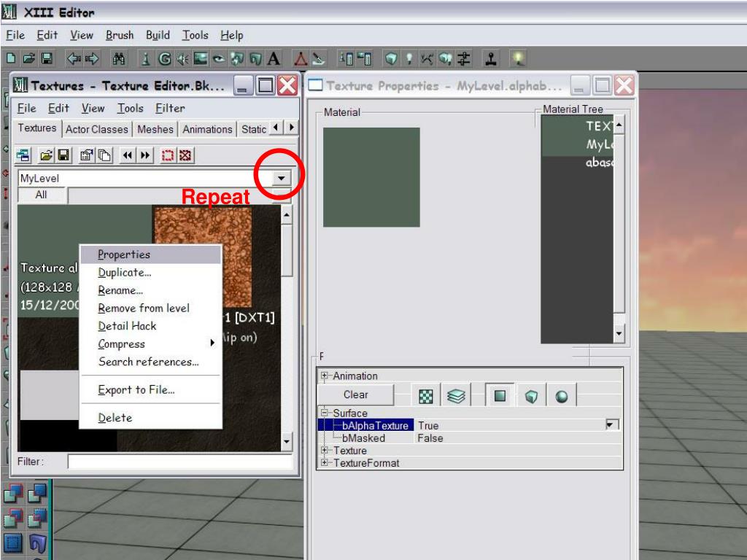Collapse the Surface property group

tap(324, 413)
